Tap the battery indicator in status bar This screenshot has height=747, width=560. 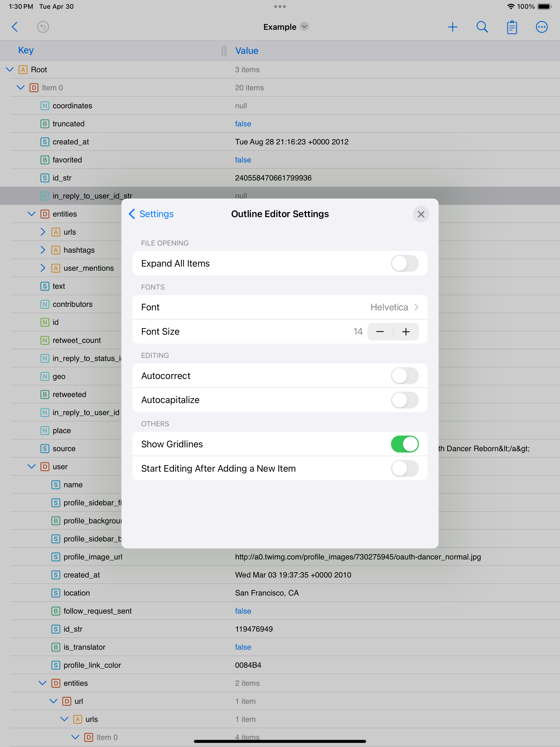coord(544,6)
